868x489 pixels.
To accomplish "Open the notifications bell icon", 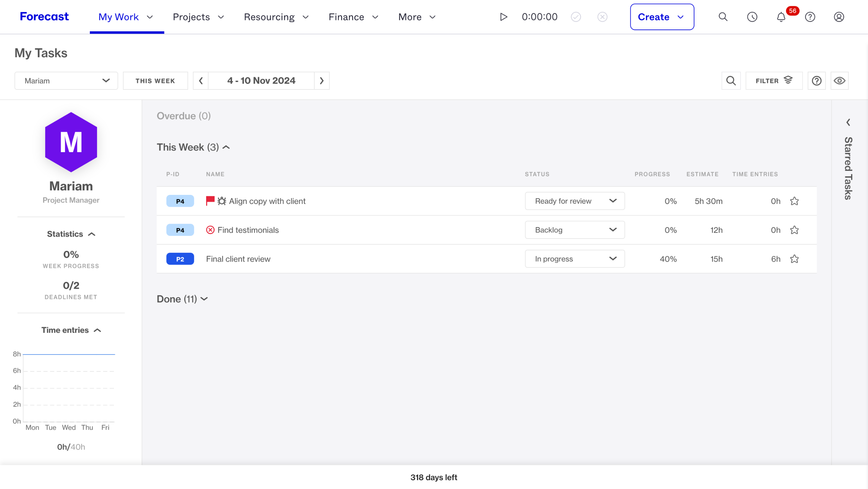I will (x=781, y=17).
